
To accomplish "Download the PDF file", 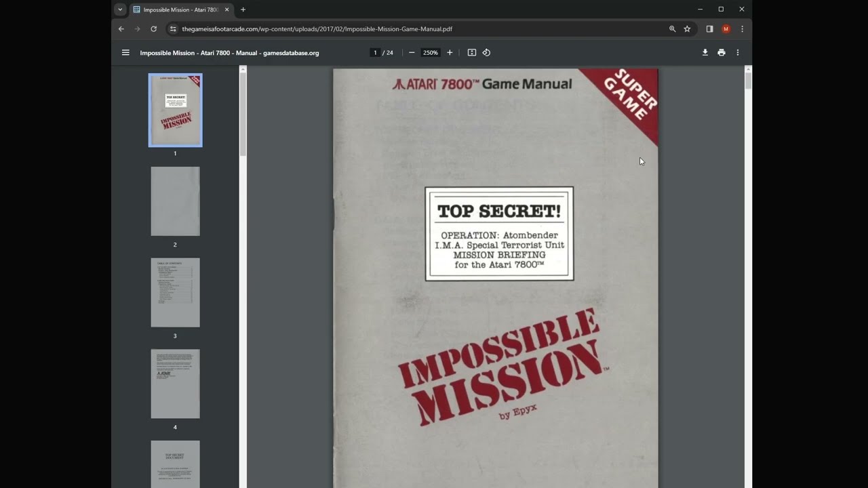I will point(705,52).
